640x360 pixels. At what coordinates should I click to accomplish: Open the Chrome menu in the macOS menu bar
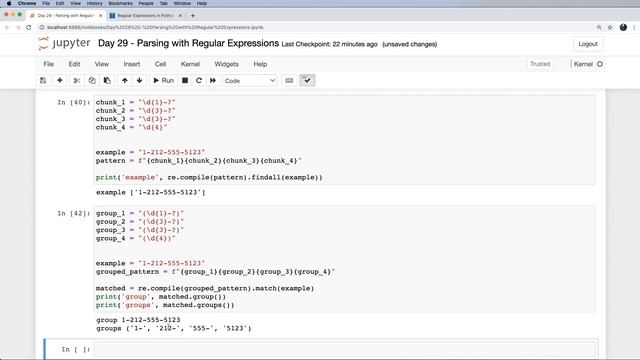click(x=27, y=3)
